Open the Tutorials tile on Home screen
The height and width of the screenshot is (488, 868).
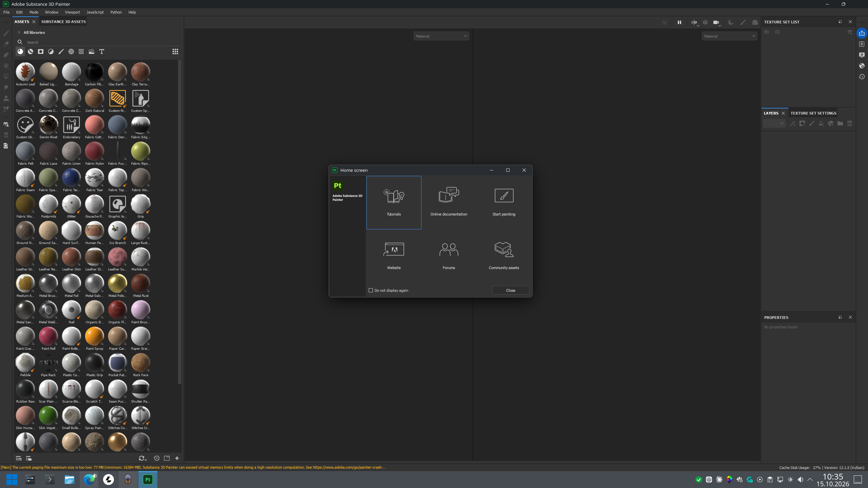[394, 202]
